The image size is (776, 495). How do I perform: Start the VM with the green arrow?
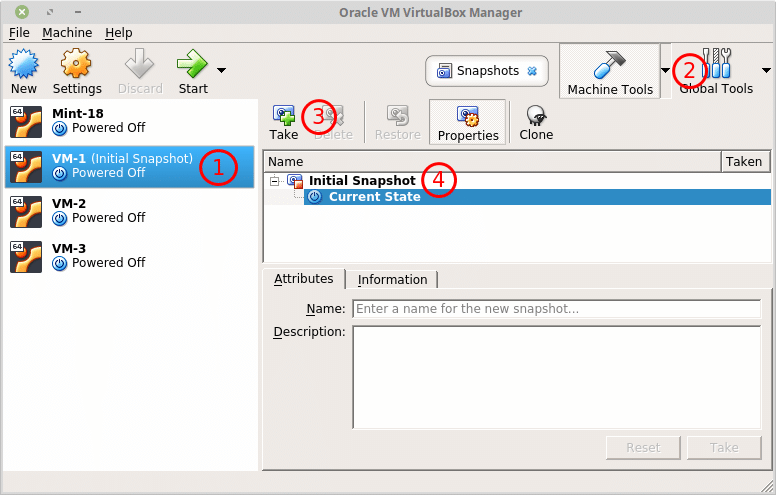click(192, 63)
